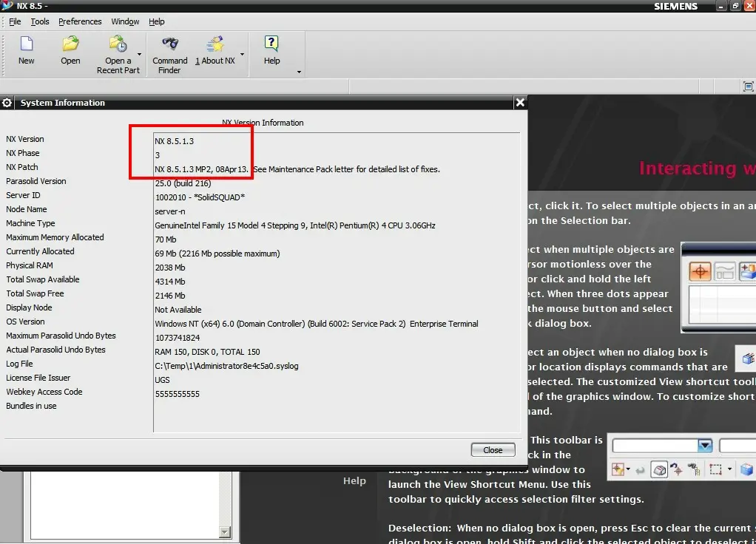This screenshot has height=544, width=756.
Task: Click the "70 Mb" maximum memory value
Action: 166,239
